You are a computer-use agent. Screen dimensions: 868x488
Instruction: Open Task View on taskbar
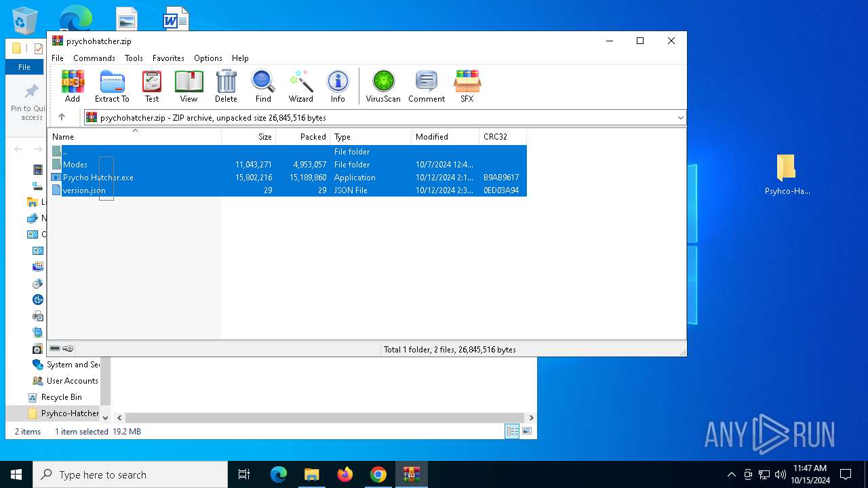244,474
